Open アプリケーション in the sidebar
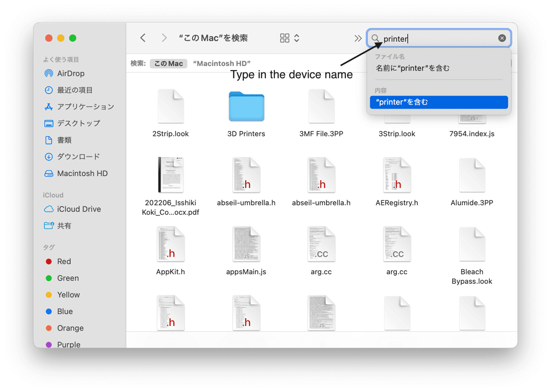 point(79,107)
